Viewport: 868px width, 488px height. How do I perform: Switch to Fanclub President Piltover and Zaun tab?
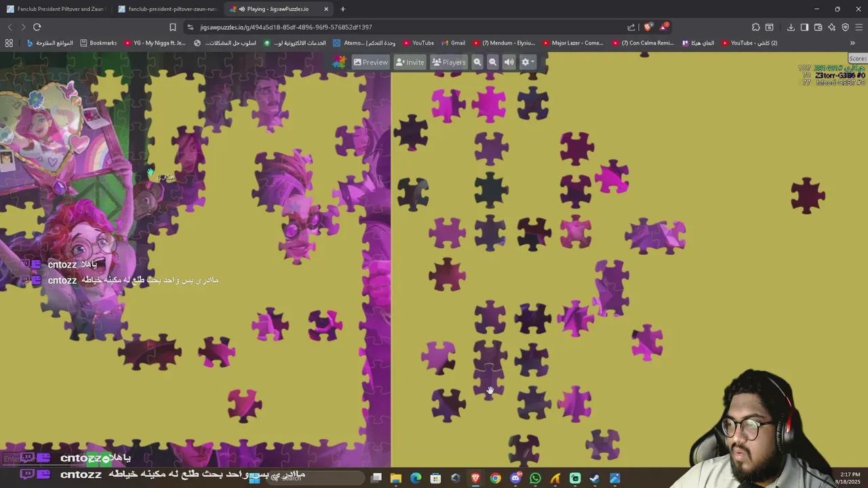tap(56, 9)
